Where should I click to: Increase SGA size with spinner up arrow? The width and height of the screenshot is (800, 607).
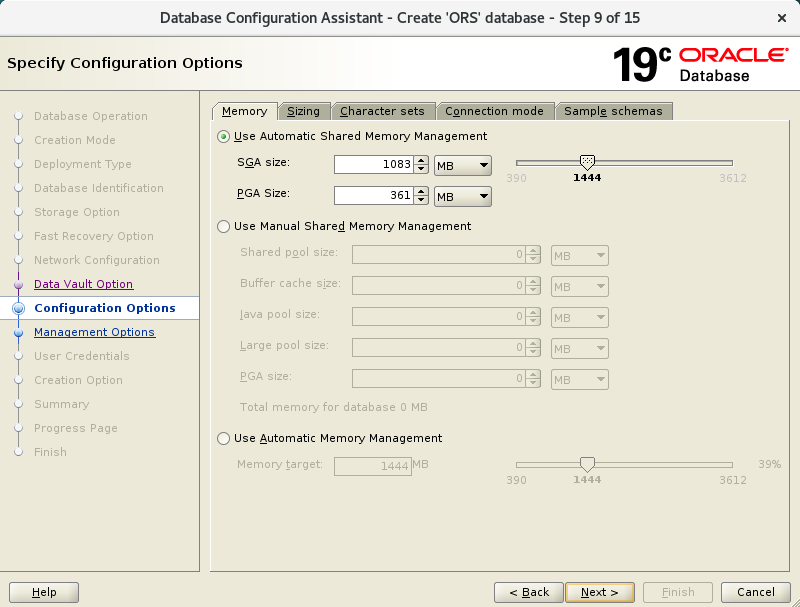[421, 160]
